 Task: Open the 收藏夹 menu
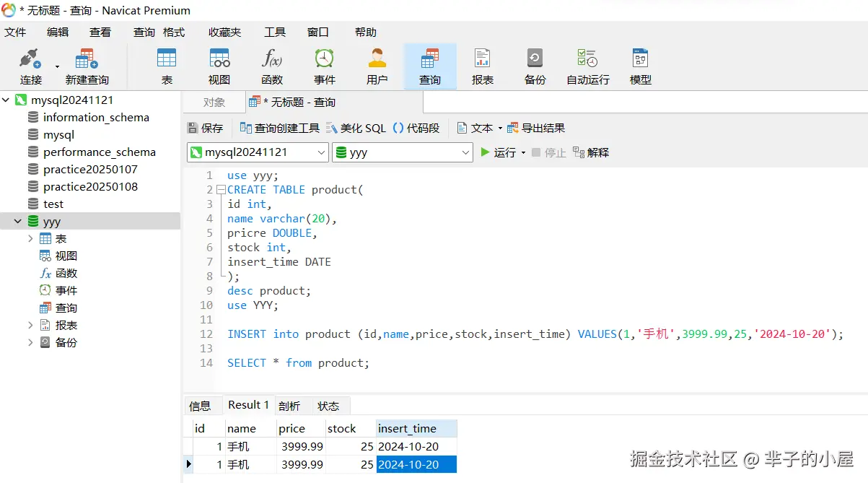(225, 32)
